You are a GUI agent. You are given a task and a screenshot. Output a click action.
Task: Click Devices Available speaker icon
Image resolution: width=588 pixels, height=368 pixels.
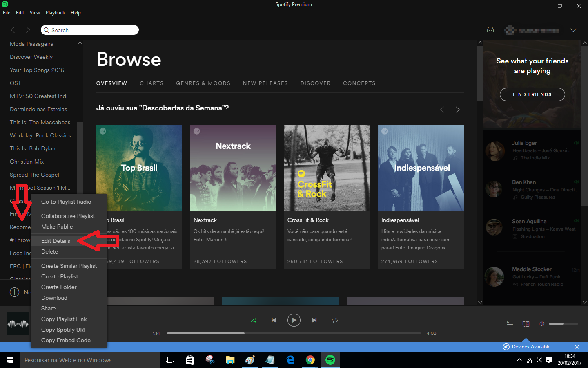(x=506, y=347)
